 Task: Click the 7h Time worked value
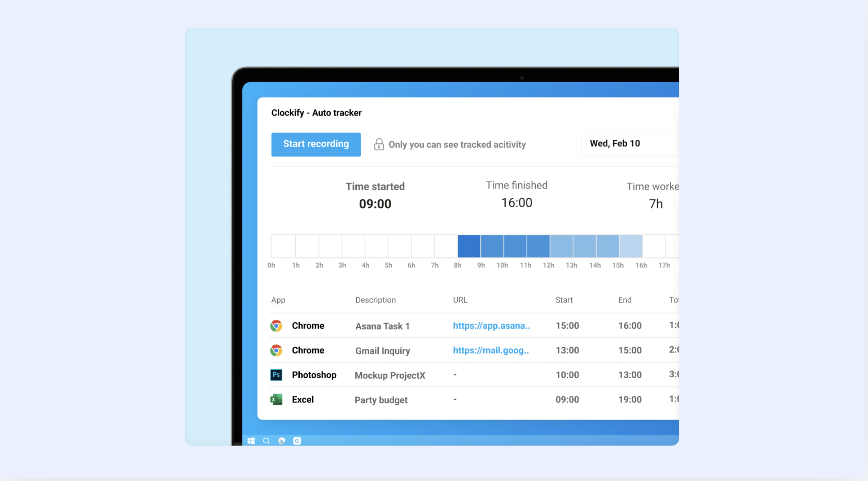(656, 204)
